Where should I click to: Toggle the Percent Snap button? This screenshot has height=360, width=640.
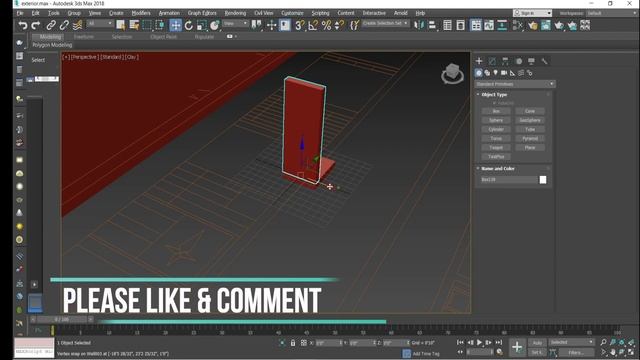click(x=326, y=25)
